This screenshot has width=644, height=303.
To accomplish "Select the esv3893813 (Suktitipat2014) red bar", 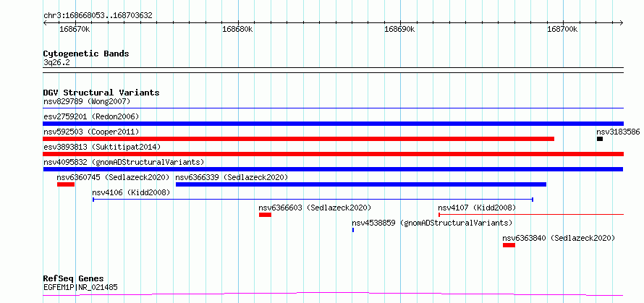I will click(333, 154).
